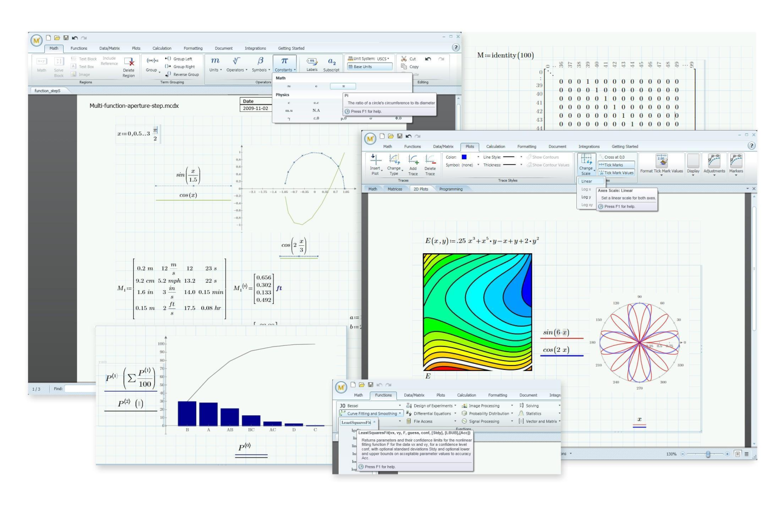
Task: Click the '2009-11-02' date cell
Action: (x=255, y=108)
